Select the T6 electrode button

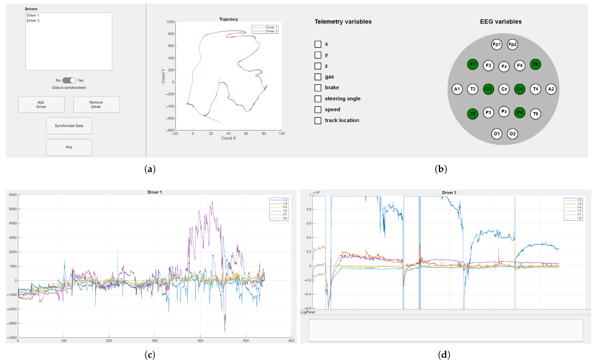pos(535,114)
